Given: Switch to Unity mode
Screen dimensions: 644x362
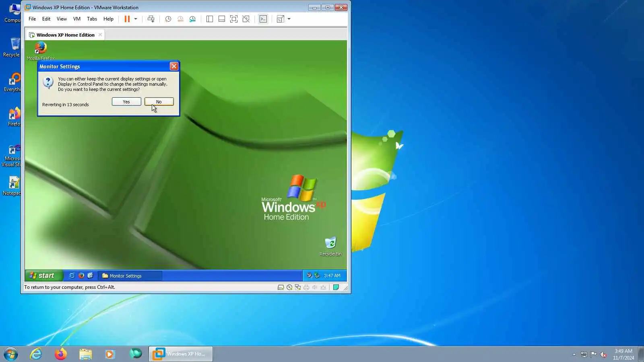Looking at the screenshot, I should (246, 19).
